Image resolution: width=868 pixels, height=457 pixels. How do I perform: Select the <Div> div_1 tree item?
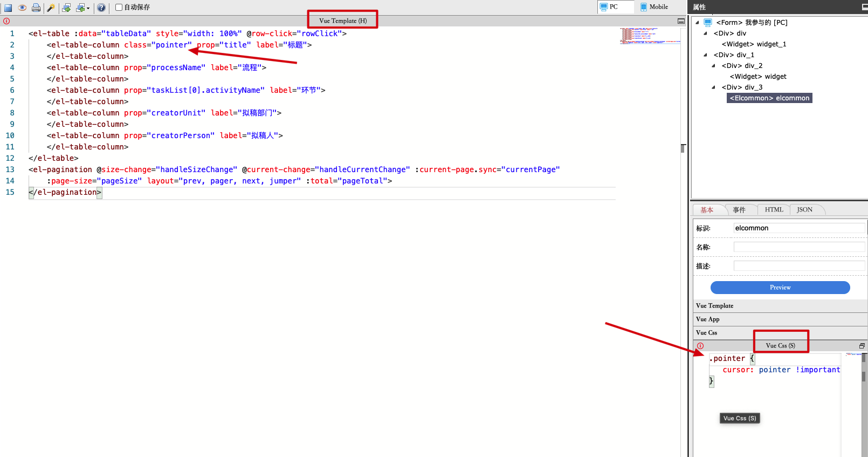(x=734, y=55)
